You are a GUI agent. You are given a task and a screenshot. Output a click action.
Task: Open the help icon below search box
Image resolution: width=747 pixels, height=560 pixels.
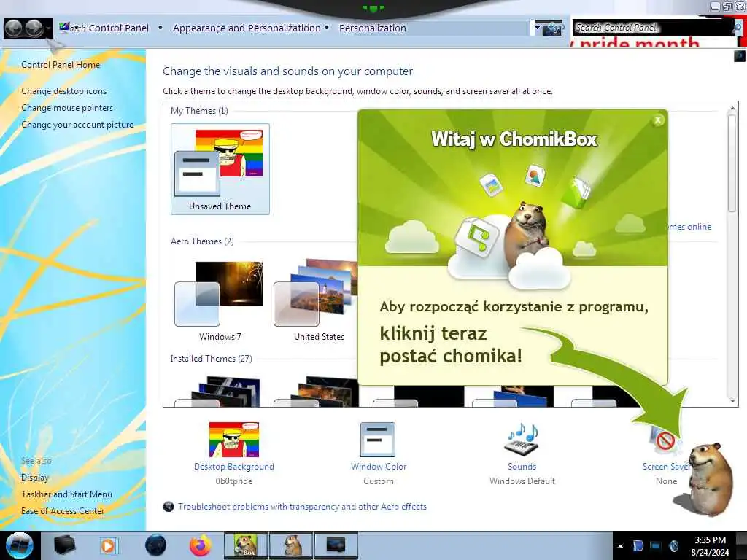pos(740,56)
